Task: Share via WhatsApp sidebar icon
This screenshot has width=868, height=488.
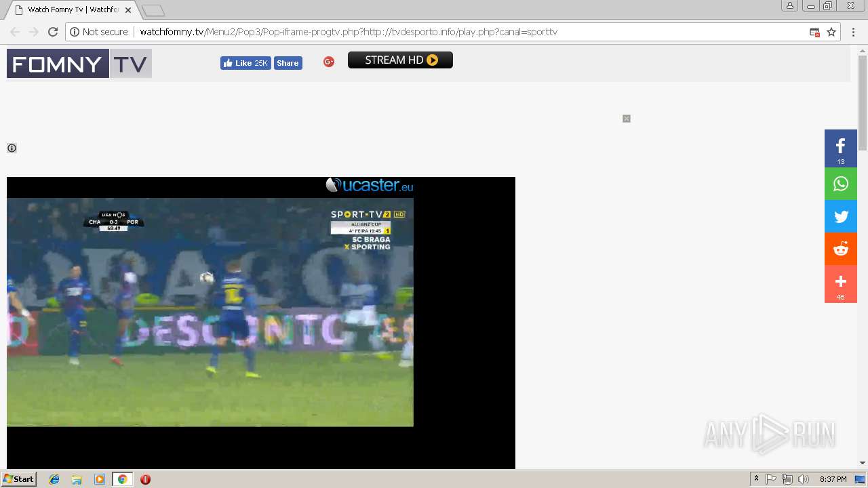Action: [841, 184]
